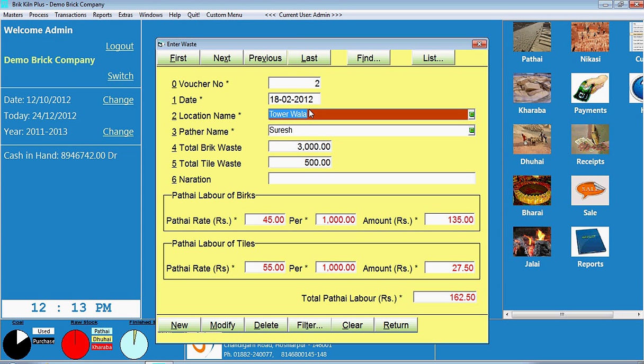Viewport: 644px width, 364px height.
Task: Click the Naration input field
Action: (x=372, y=178)
